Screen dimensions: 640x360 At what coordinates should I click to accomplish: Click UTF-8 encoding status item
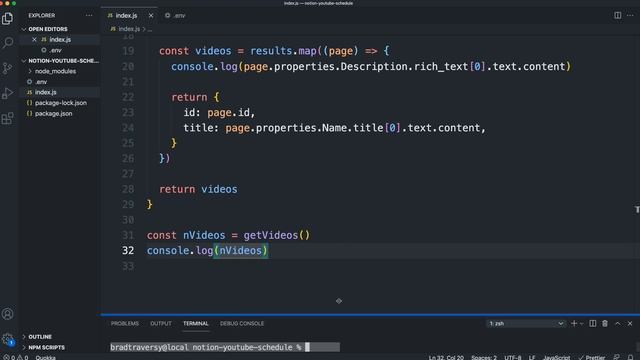[x=513, y=357]
